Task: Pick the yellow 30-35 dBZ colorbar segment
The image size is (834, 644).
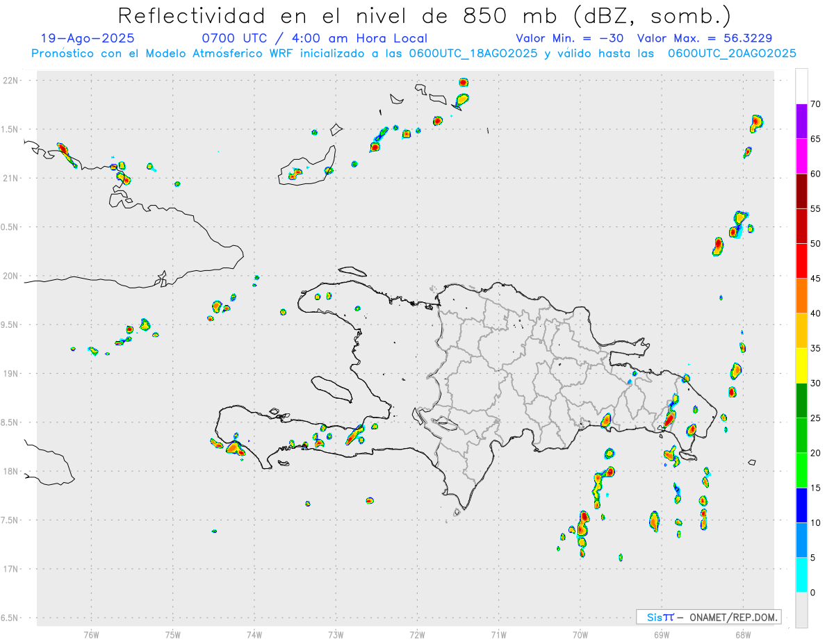Action: click(x=801, y=365)
